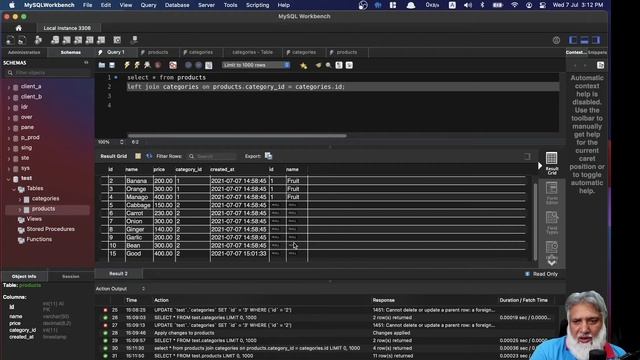Open the Query menu

pyautogui.click(x=148, y=5)
